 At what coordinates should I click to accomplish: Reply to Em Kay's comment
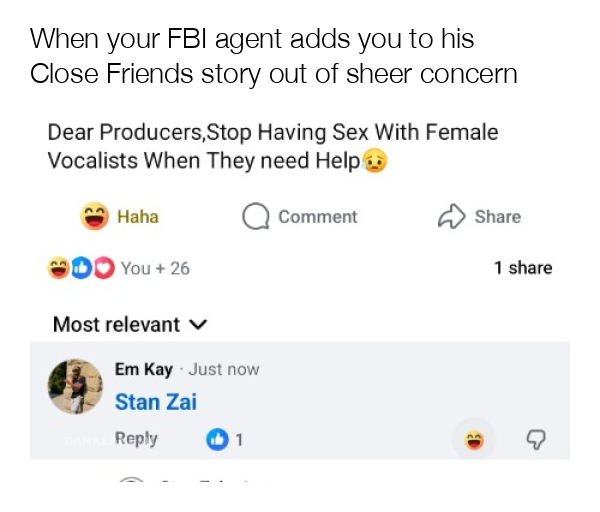click(x=136, y=439)
